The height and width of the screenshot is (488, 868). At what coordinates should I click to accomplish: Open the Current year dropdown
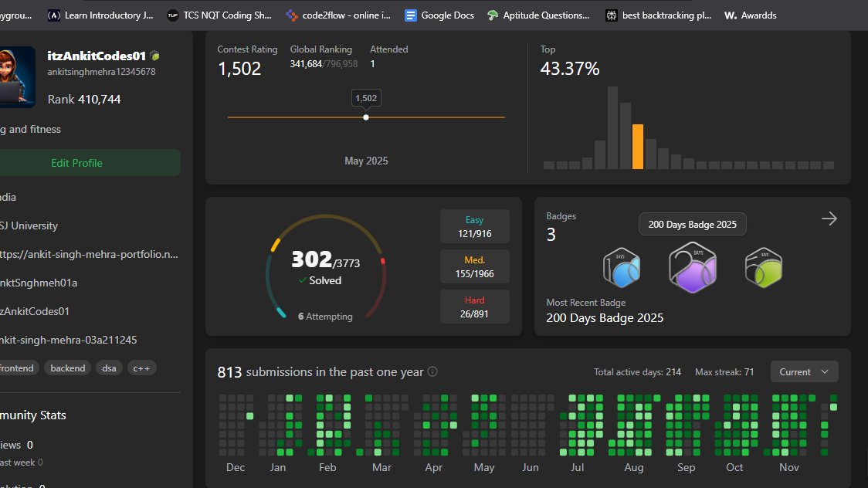[804, 371]
